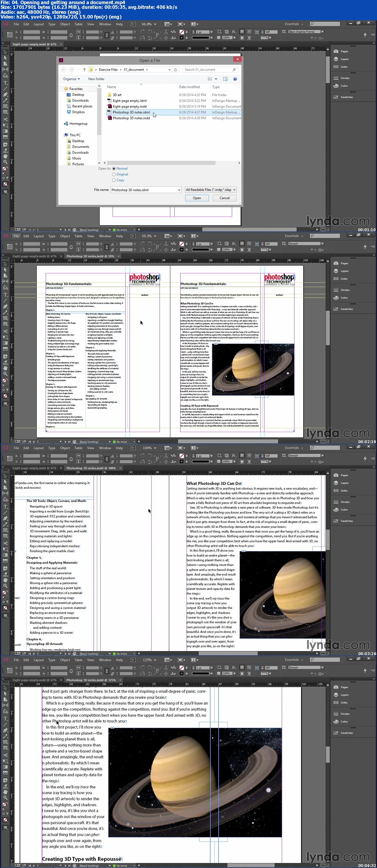Select the 3D art folder in file list
This screenshot has width=377, height=868.
coord(117,95)
